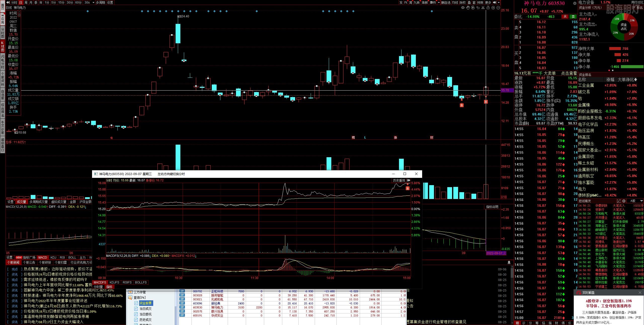644x325 pixels.
Task: Toggle the 简 simplified view button
Action: 411,3
